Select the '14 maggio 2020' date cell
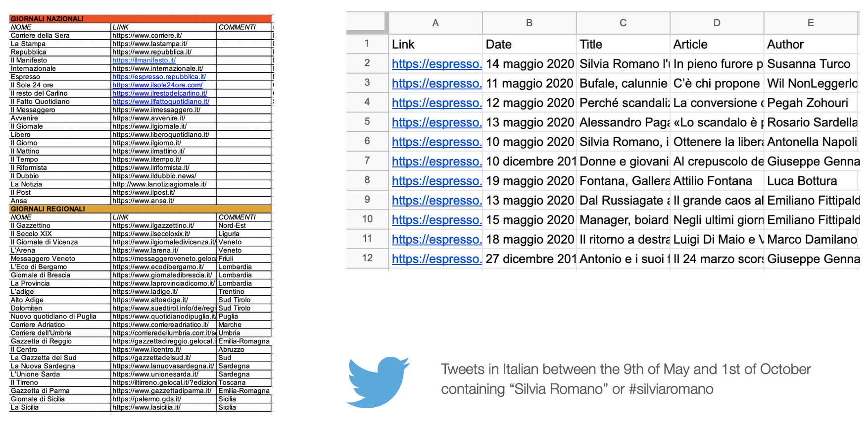 (530, 64)
